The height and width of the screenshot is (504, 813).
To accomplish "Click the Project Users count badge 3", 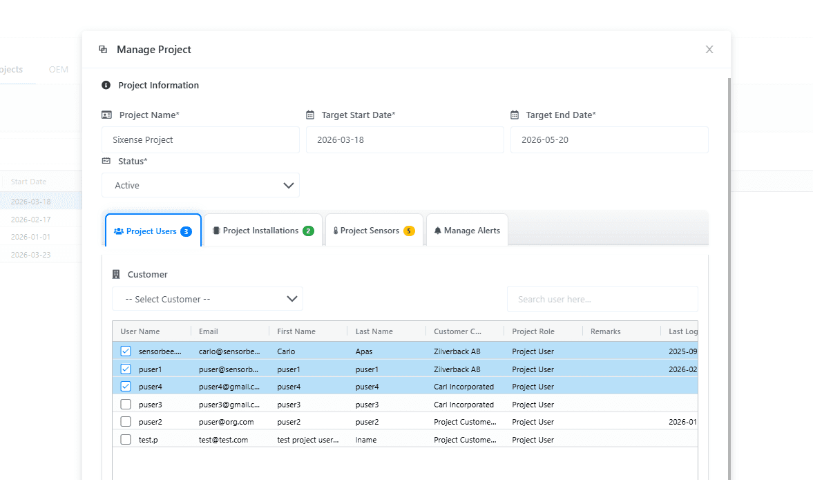I will tap(186, 231).
